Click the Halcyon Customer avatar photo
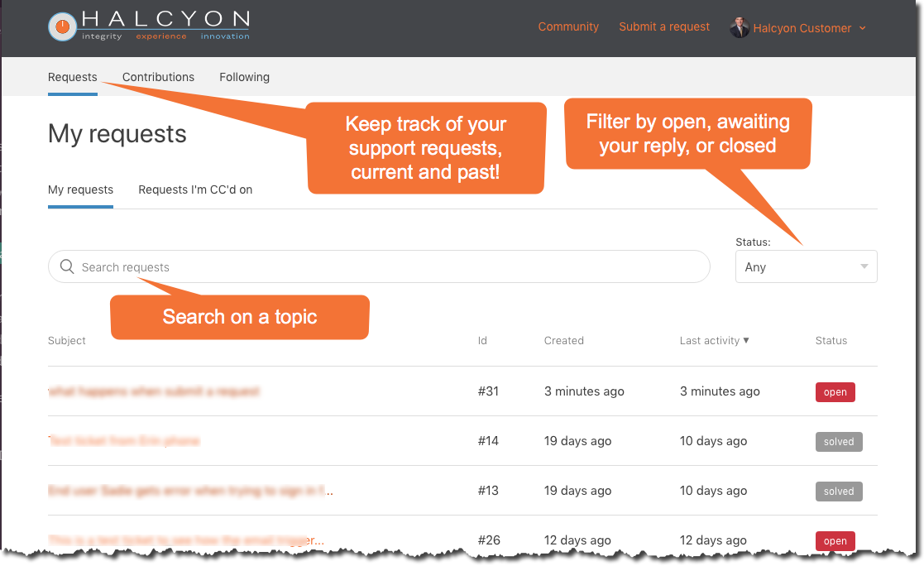 (x=739, y=27)
